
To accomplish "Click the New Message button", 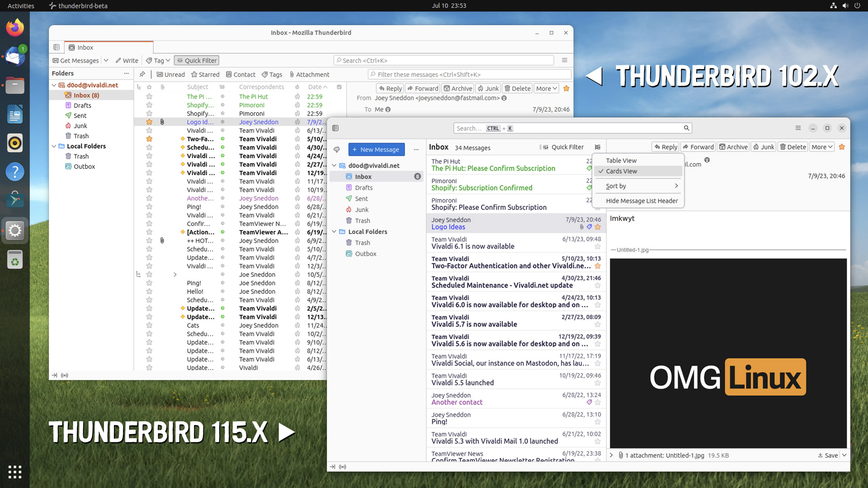I will click(x=376, y=149).
